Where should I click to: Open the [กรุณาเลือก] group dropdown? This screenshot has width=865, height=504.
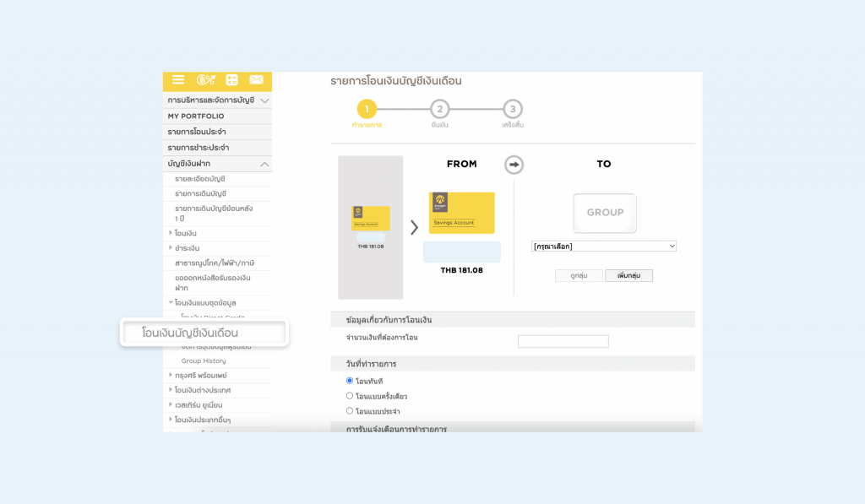(x=604, y=247)
